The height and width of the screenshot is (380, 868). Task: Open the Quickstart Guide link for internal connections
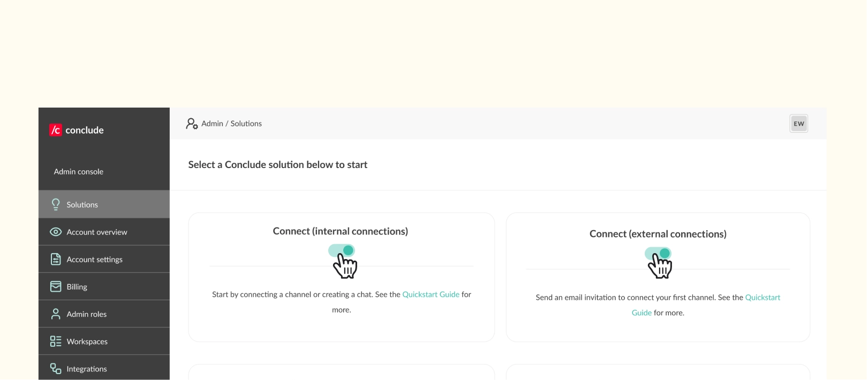(431, 294)
